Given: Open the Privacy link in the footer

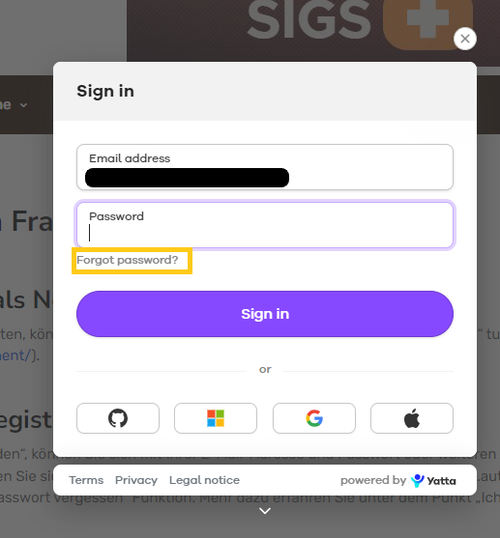Looking at the screenshot, I should (136, 480).
